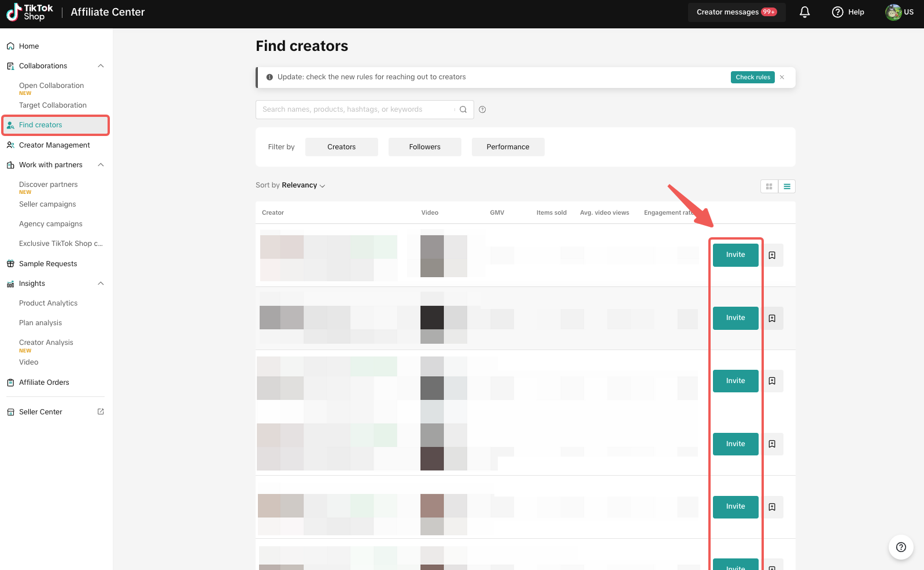The image size is (924, 570).
Task: Open Seller Center external link icon
Action: point(101,411)
